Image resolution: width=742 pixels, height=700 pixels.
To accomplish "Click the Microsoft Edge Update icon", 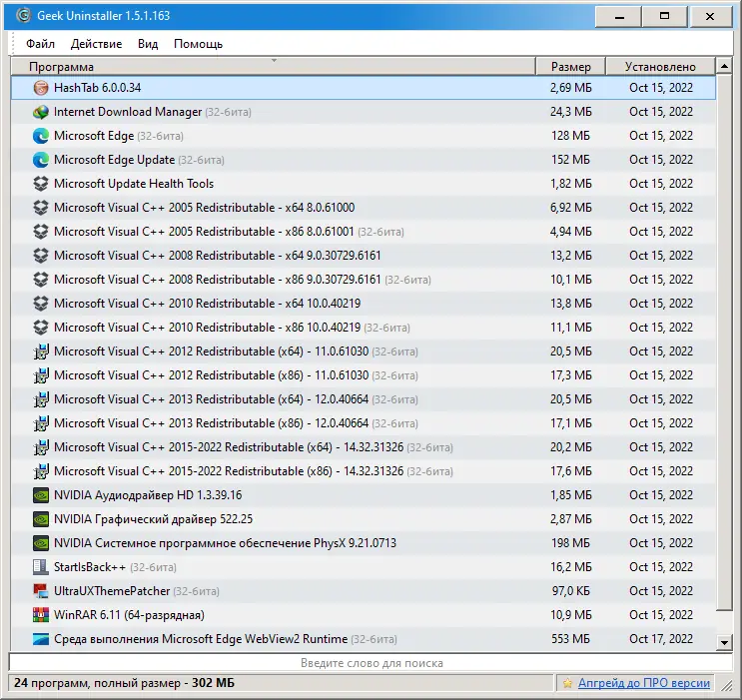I will point(41,160).
